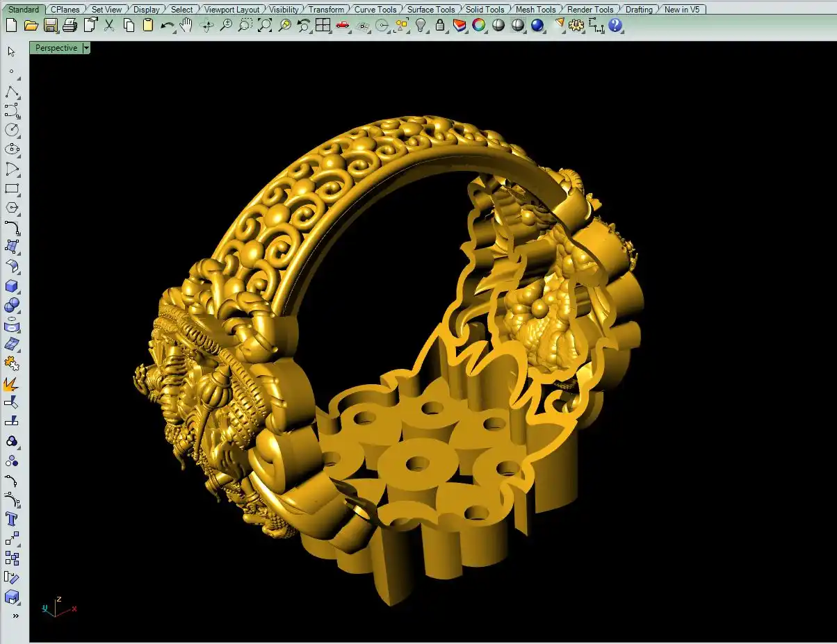This screenshot has height=644, width=837.
Task: Select the Rectangle tool
Action: 12,188
